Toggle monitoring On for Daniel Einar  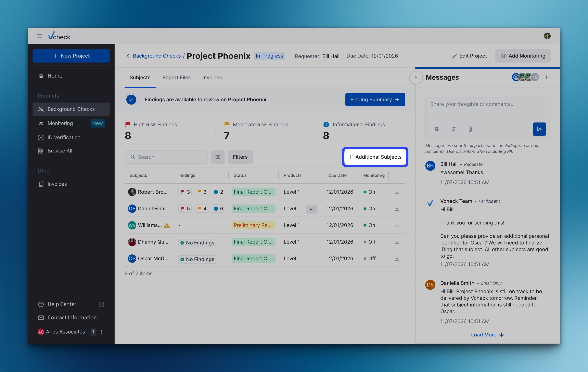pyautogui.click(x=369, y=209)
